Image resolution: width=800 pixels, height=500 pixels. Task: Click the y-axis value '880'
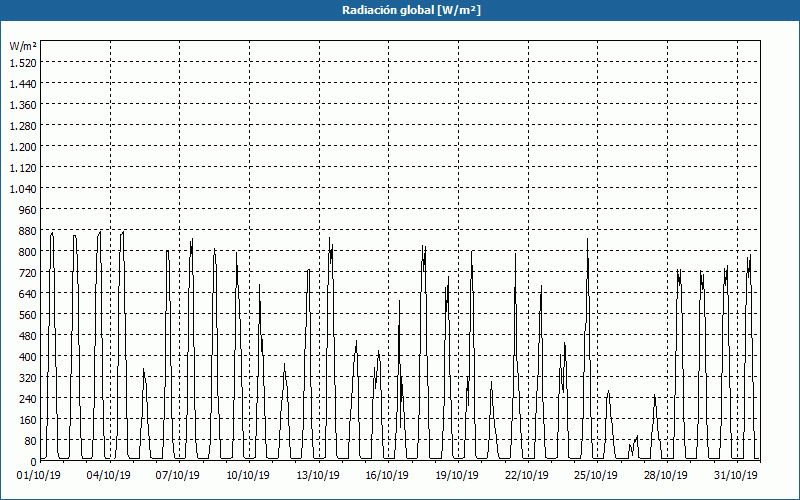[x=28, y=231]
